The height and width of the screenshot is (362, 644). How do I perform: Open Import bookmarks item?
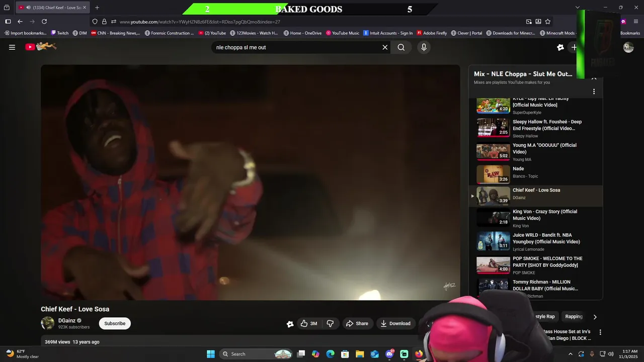[25, 33]
